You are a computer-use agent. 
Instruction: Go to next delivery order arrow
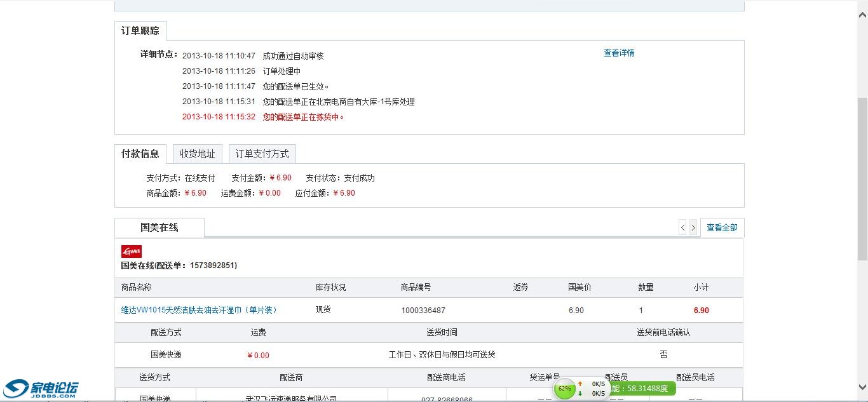693,227
